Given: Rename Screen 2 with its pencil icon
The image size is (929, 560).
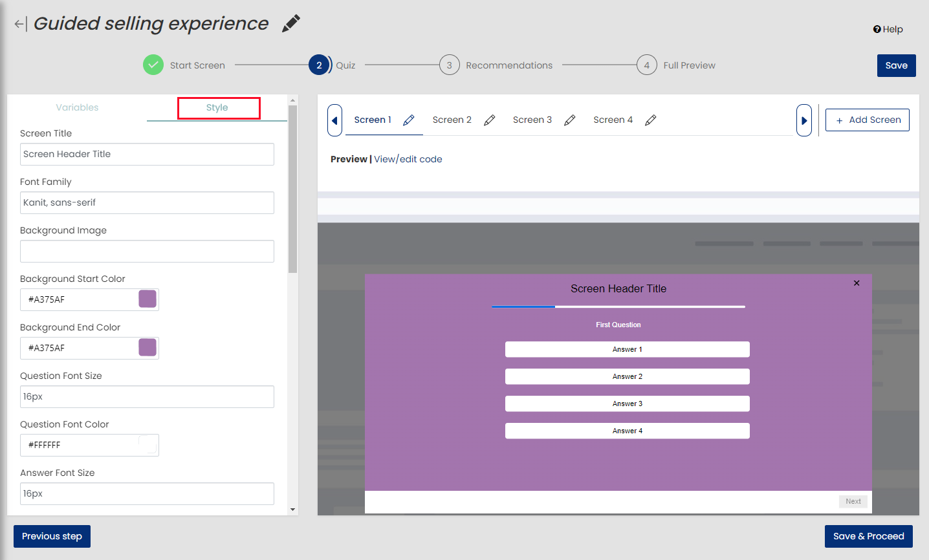Looking at the screenshot, I should pyautogui.click(x=490, y=120).
